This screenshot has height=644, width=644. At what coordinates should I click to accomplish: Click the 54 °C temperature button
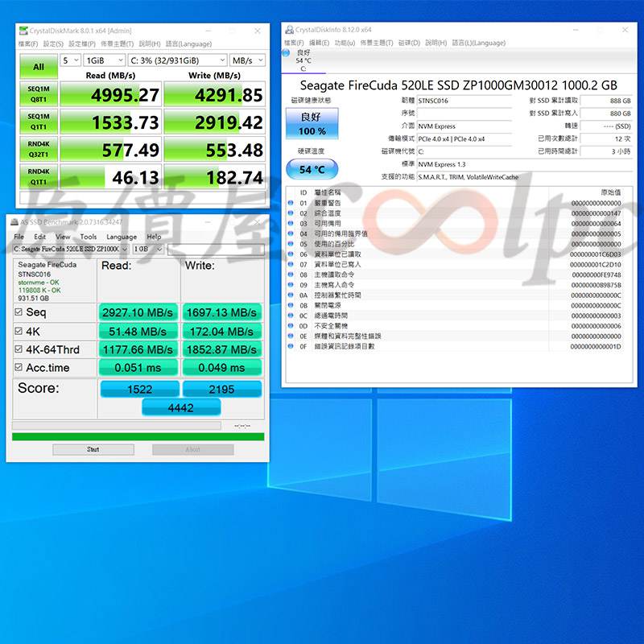[312, 169]
